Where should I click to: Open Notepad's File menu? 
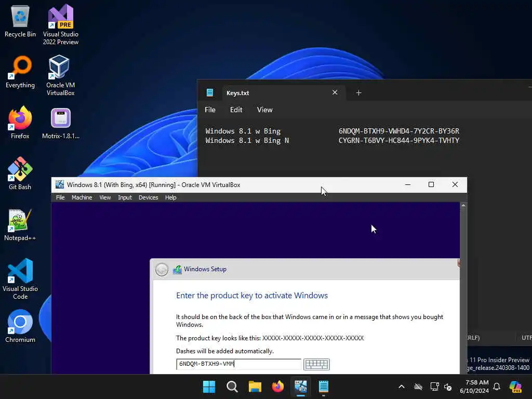210,110
